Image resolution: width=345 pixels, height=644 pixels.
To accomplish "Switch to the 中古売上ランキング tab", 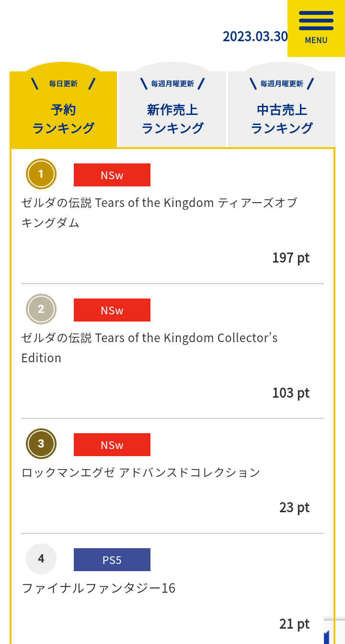I will click(282, 110).
